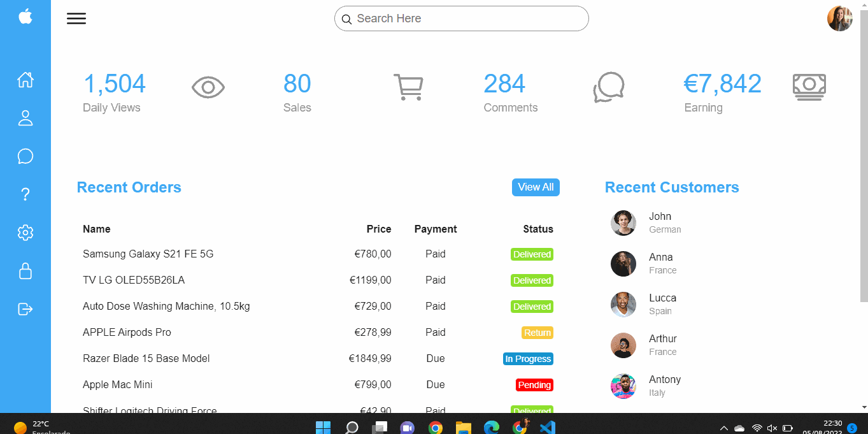Viewport: 868px width, 434px height.
Task: Select the shopping cart icon beside Sales
Action: pos(408,87)
